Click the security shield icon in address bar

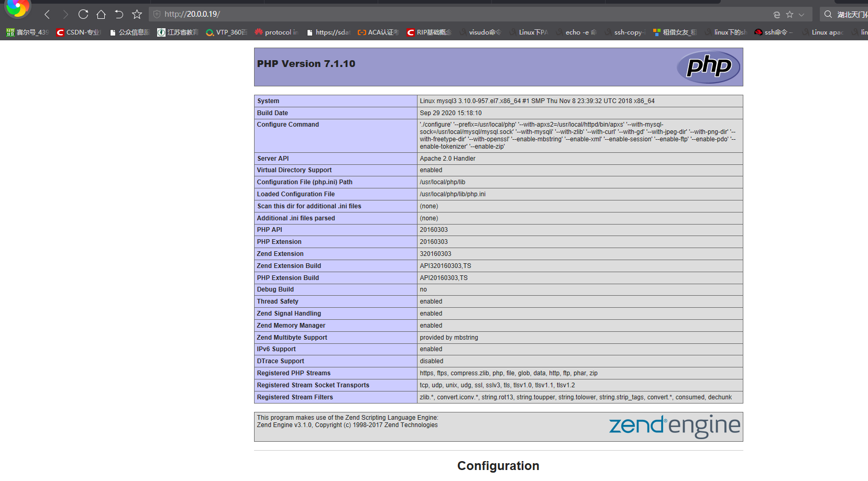coord(157,14)
